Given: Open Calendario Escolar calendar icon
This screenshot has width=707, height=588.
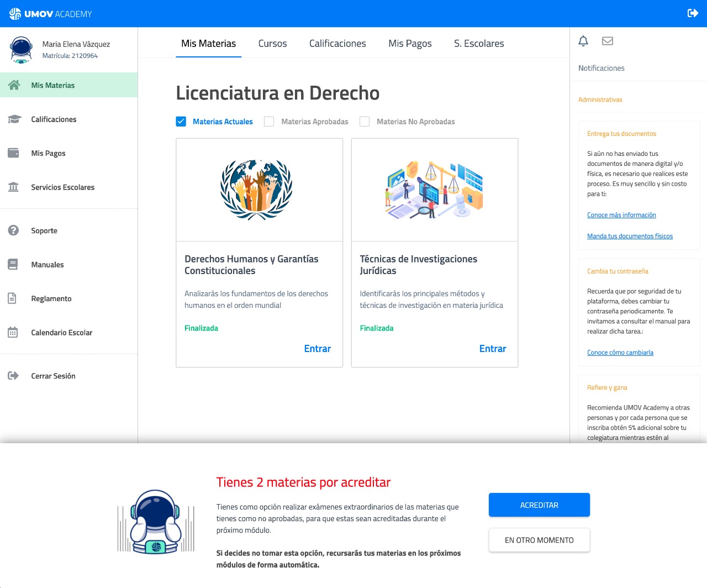Looking at the screenshot, I should [x=13, y=332].
